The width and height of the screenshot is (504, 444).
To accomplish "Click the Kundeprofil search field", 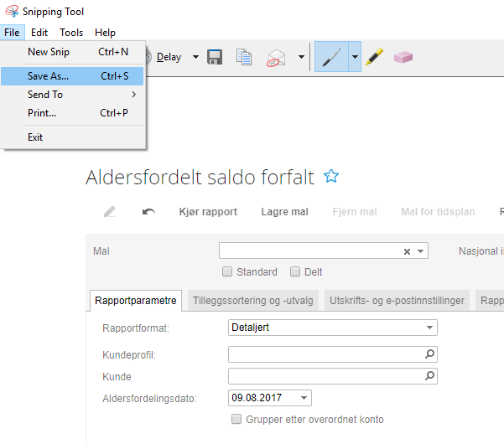I will [326, 355].
